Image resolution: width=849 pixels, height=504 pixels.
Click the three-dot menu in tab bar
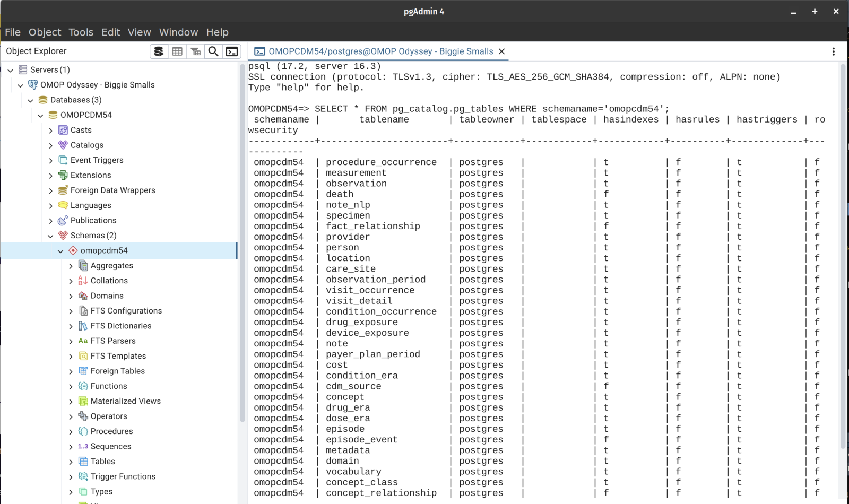coord(833,51)
